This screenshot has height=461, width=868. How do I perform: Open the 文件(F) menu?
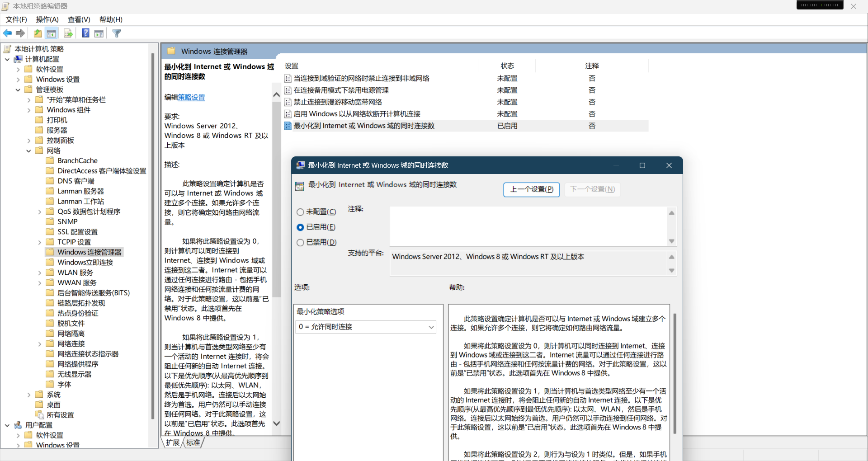[x=16, y=19]
